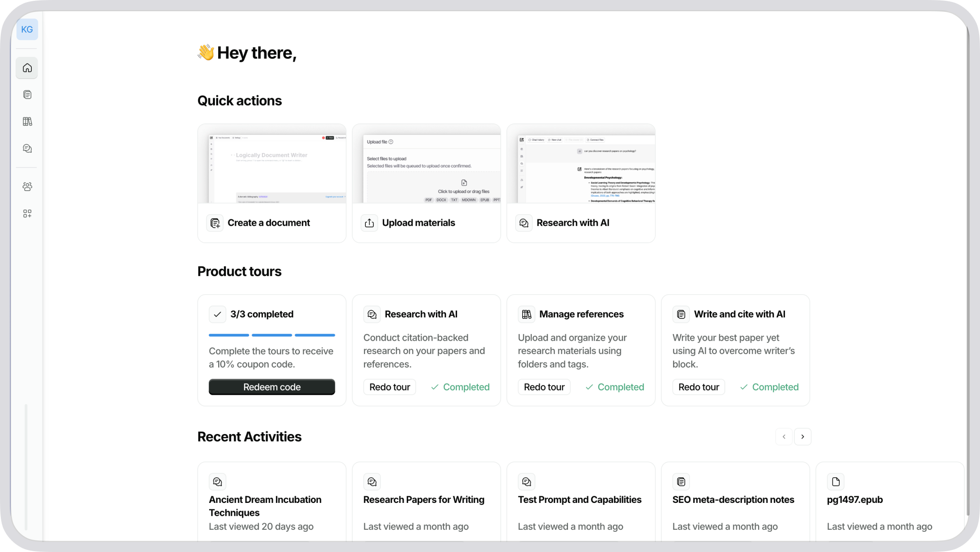980x552 pixels.
Task: Click the Manage references tour icon
Action: tap(527, 314)
